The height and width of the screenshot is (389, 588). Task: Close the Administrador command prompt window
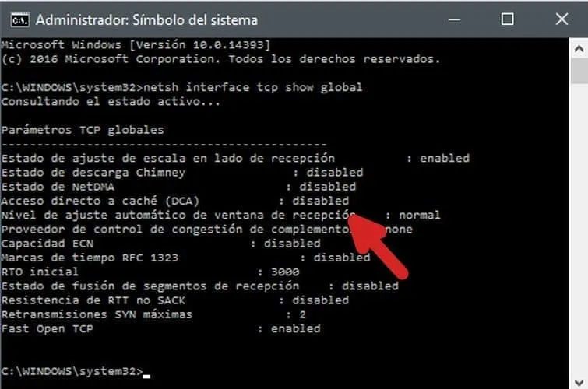(x=562, y=19)
